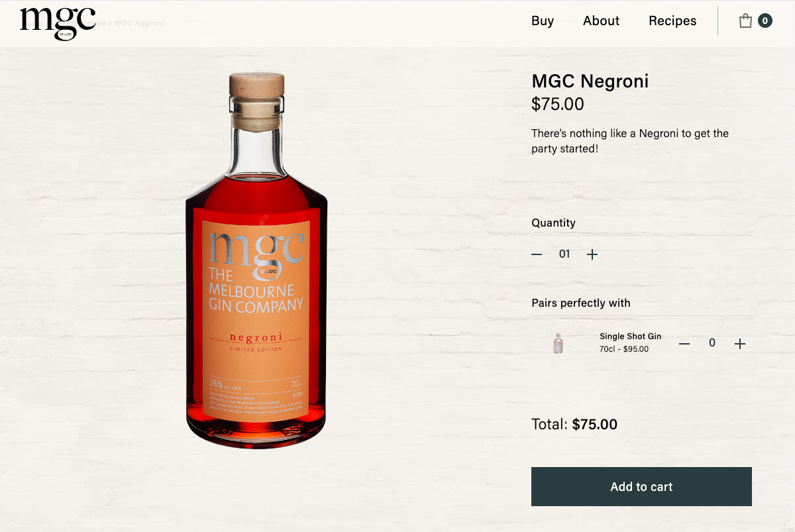Open the Recipes navigation link

(x=672, y=21)
